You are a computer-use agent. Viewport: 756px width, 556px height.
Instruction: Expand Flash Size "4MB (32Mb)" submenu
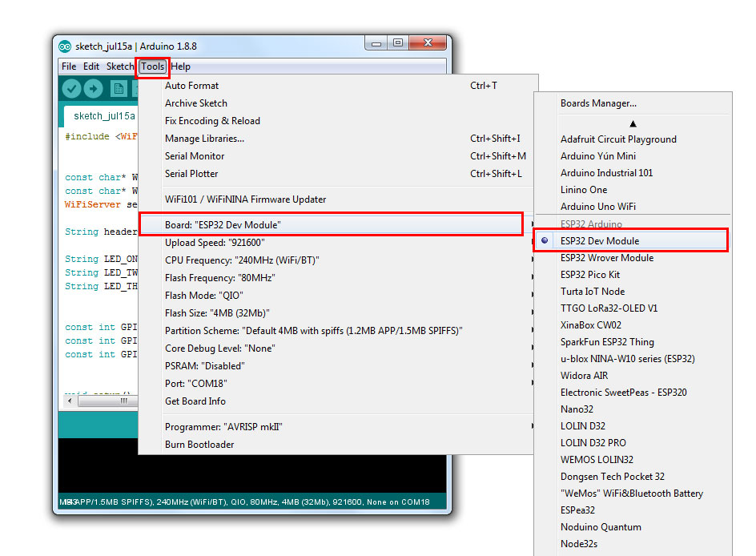point(336,313)
